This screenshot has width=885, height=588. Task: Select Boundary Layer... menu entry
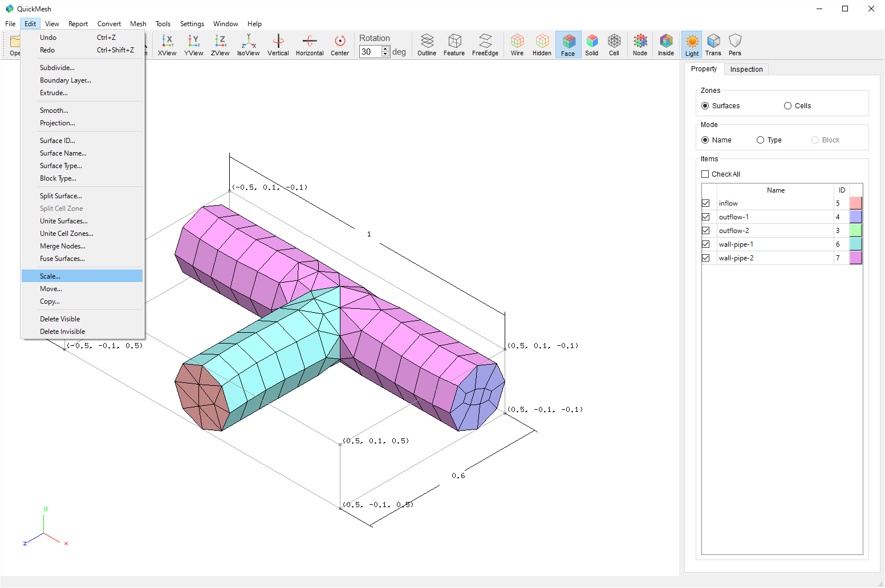[x=82, y=80]
